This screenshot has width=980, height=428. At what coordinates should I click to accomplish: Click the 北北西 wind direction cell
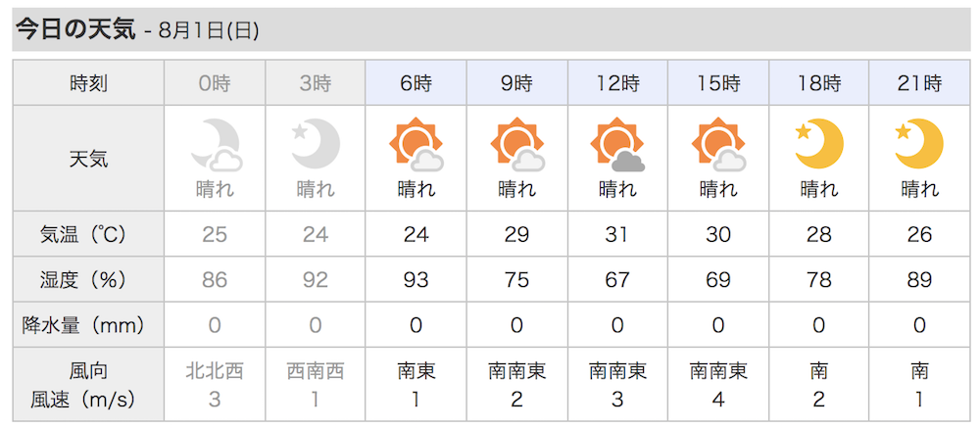(x=215, y=371)
